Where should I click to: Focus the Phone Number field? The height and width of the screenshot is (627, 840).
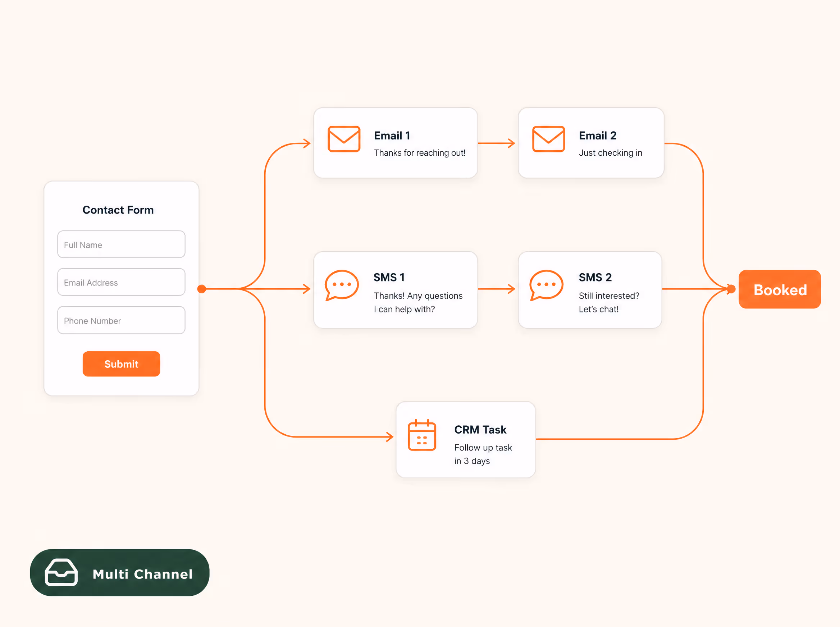[121, 320]
